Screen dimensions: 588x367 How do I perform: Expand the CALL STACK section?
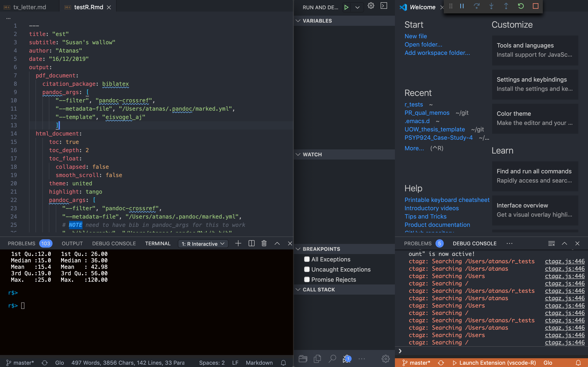click(x=298, y=289)
